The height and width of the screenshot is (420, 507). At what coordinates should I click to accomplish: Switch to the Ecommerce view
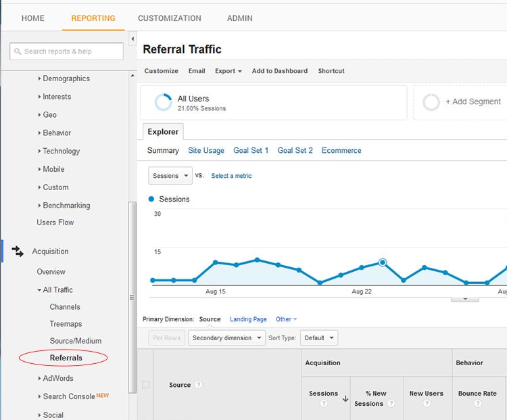pyautogui.click(x=341, y=150)
